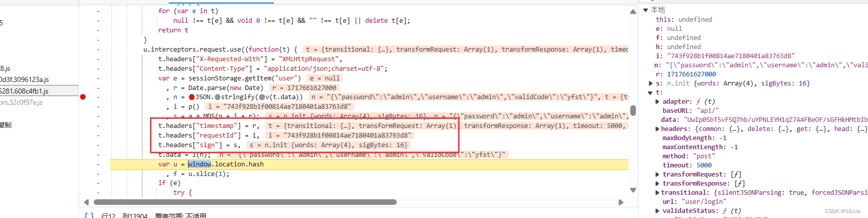This screenshot has height=218, width=868.
Task: Collapse the t: object in scope
Action: pyautogui.click(x=651, y=93)
